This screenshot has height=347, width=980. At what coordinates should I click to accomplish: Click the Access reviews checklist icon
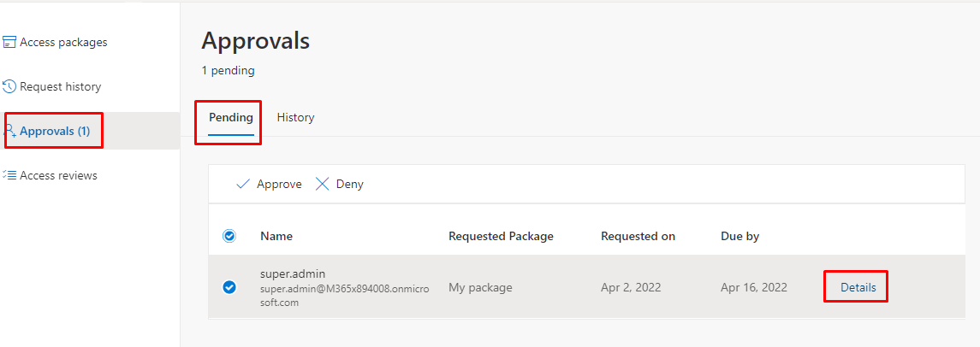click(9, 175)
